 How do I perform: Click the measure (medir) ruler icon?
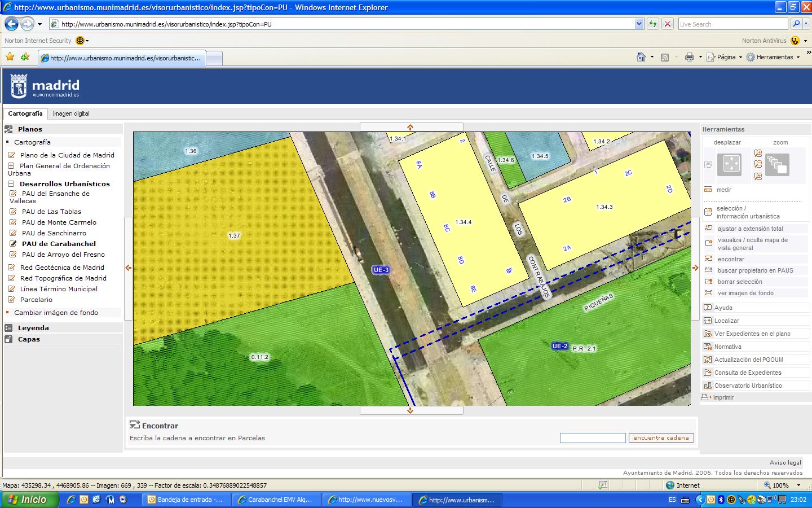[708, 190]
